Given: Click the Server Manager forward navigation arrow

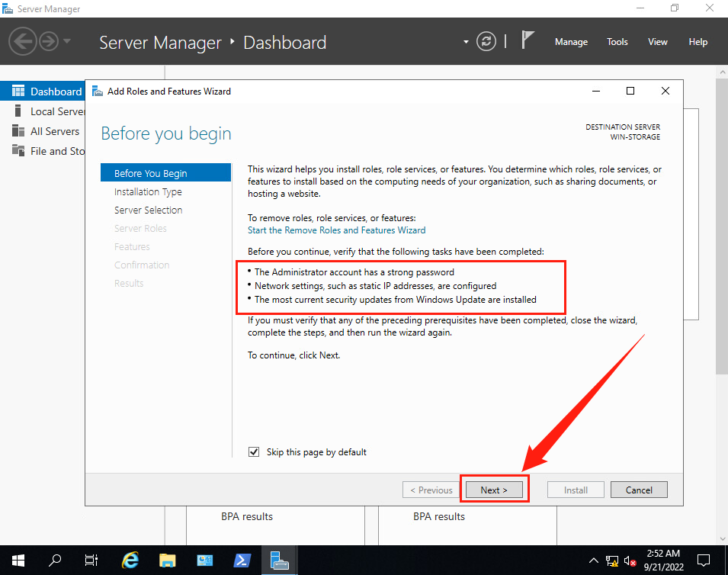Looking at the screenshot, I should (49, 42).
